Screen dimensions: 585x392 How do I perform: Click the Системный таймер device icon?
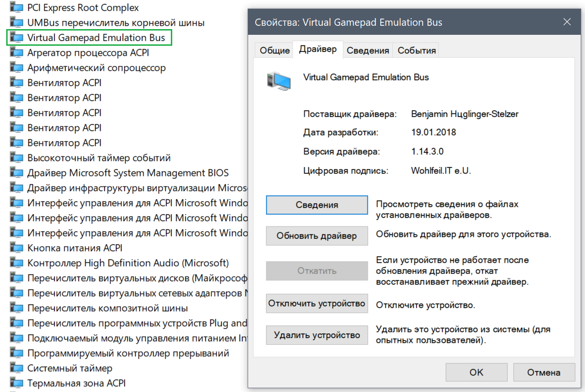17,369
